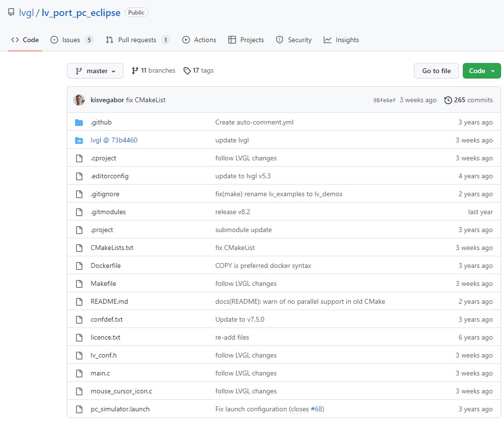Click the kisvegabor avatar image
Image resolution: width=504 pixels, height=421 pixels.
[x=79, y=100]
